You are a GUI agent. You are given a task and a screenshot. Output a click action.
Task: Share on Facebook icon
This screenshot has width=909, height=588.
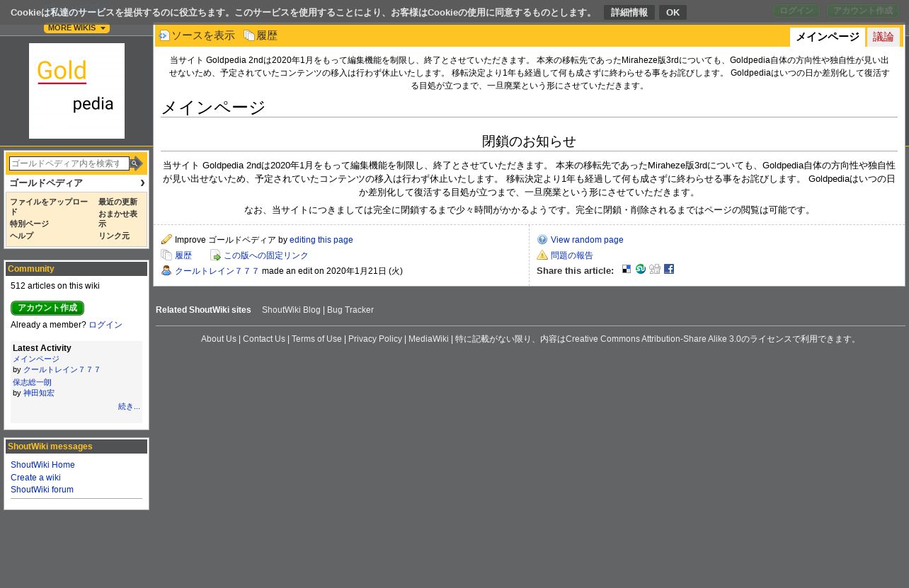pyautogui.click(x=669, y=269)
